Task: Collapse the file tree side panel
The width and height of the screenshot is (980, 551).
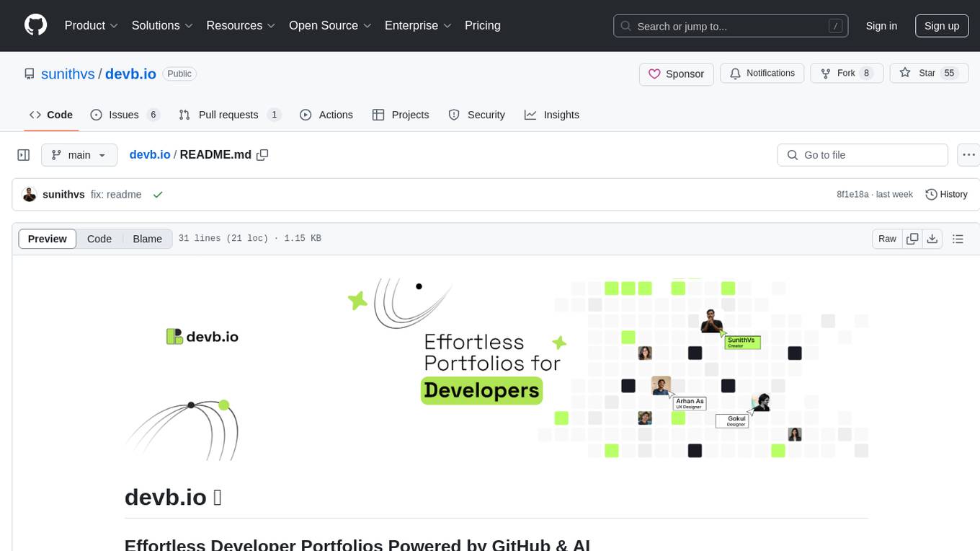Action: 24,155
